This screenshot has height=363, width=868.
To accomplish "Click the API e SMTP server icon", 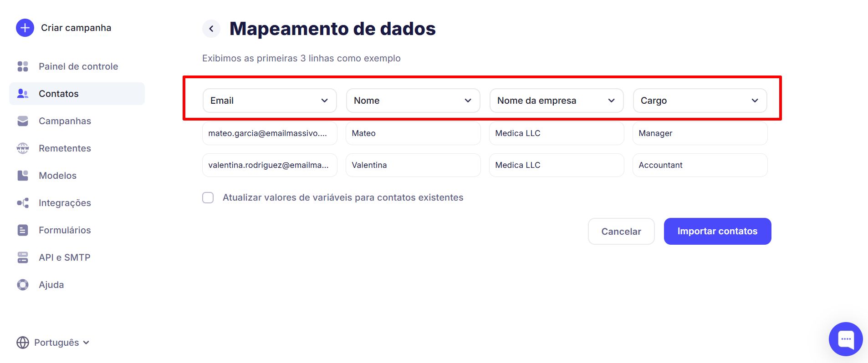I will (23, 257).
